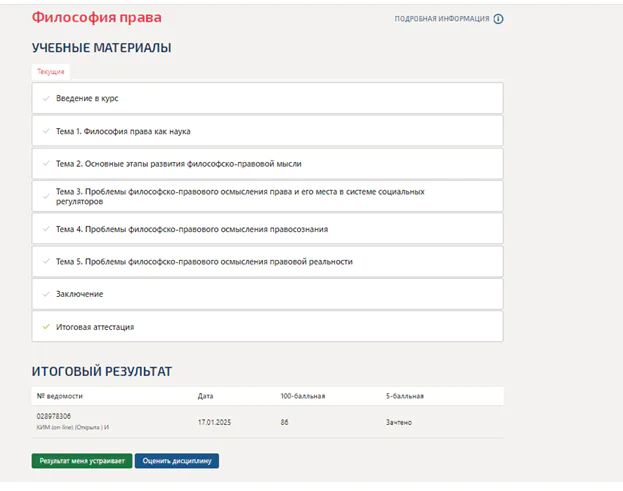
Task: Click the checkmark icon beside Тема 2
Action: click(x=46, y=163)
